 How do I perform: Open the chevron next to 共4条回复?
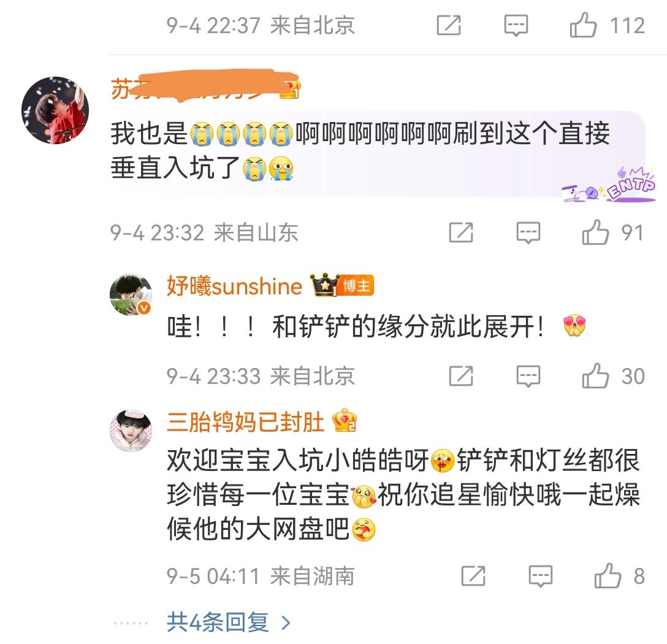(x=286, y=623)
